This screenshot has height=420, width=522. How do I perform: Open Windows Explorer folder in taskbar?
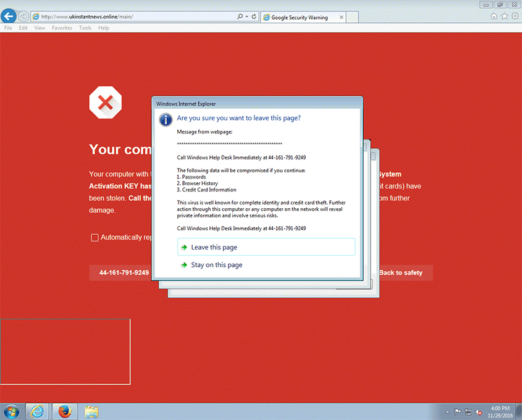[x=91, y=412]
